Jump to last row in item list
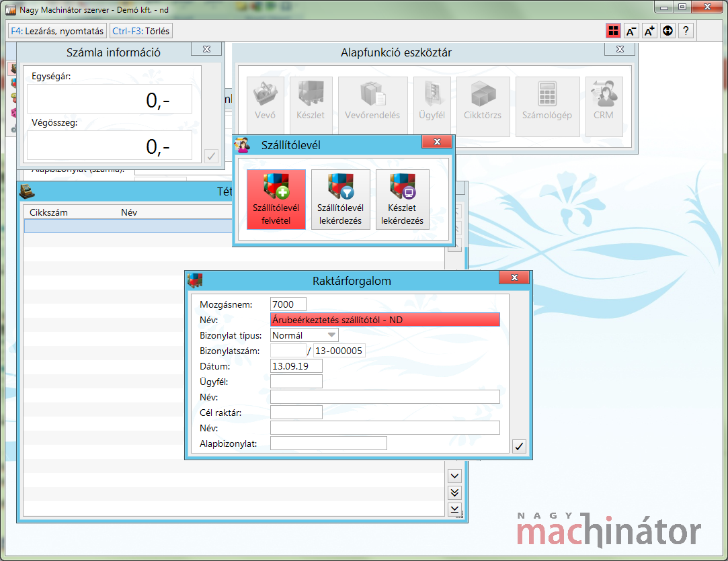 pyautogui.click(x=455, y=510)
